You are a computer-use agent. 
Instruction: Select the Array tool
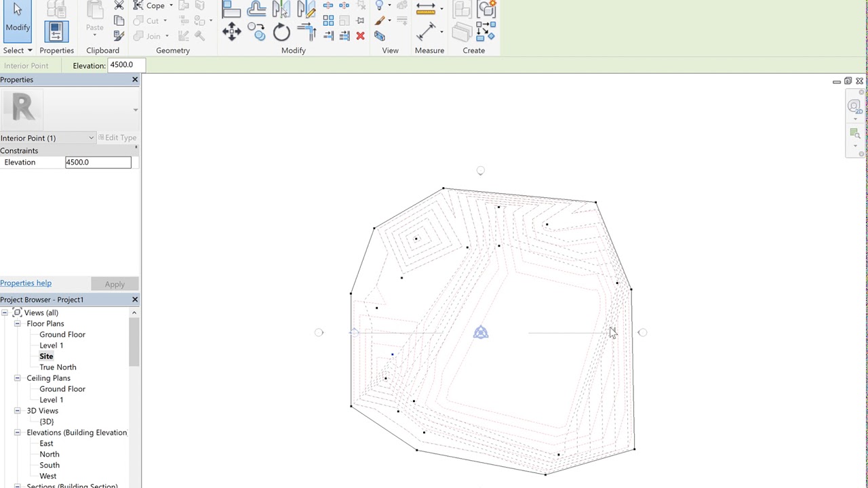click(328, 20)
